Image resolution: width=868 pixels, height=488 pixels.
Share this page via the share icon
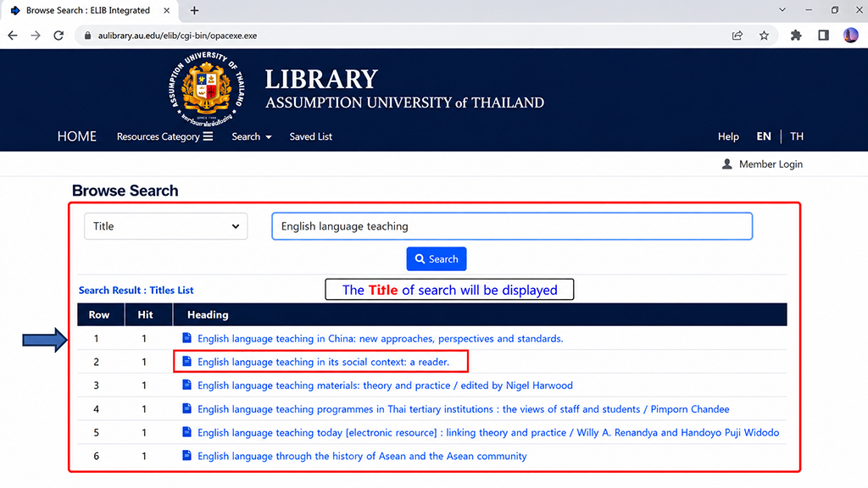click(x=737, y=36)
